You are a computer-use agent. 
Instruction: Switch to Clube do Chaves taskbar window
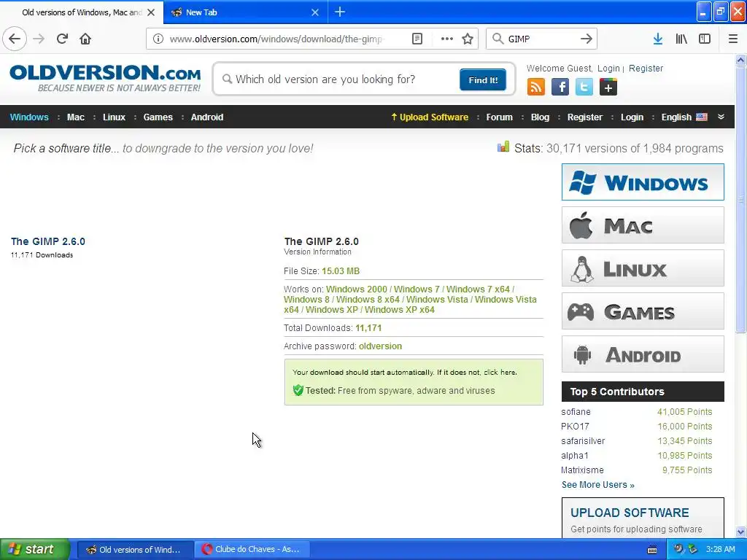coord(252,550)
